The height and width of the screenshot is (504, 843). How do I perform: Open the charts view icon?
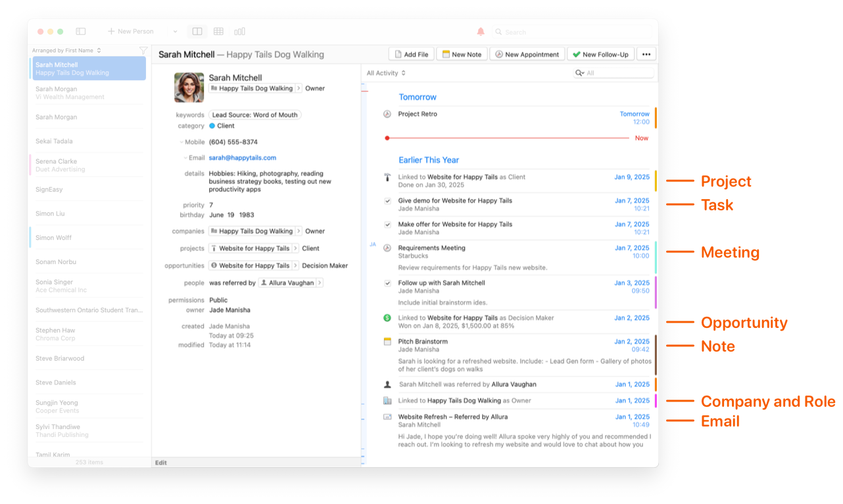pyautogui.click(x=240, y=32)
